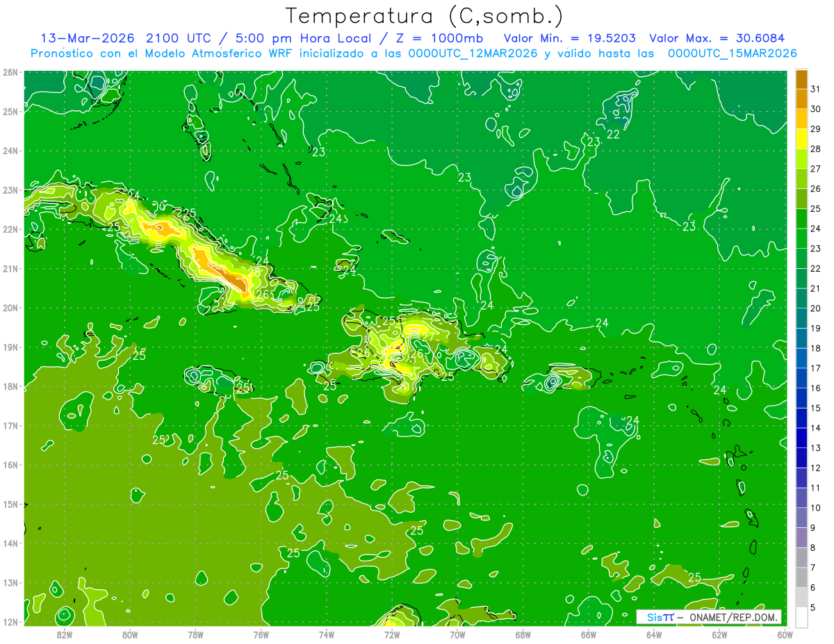
Task: Click the "12N" latitude axis label
Action: click(x=10, y=622)
